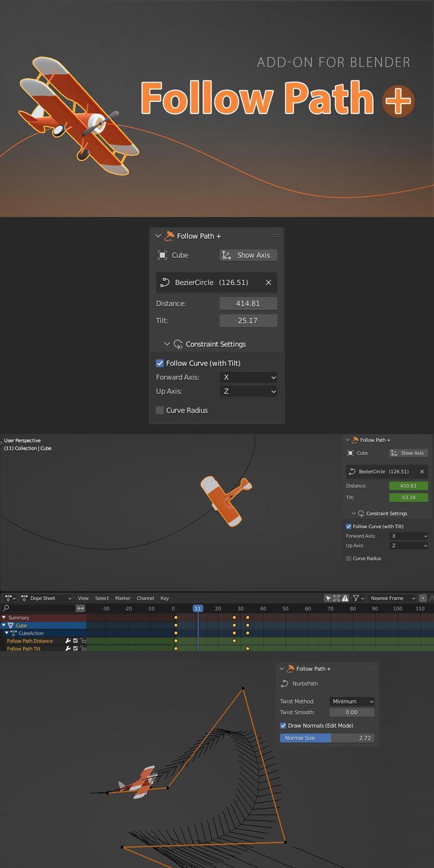Collapse the Follow Path + panel in viewport sidebar

click(x=348, y=440)
